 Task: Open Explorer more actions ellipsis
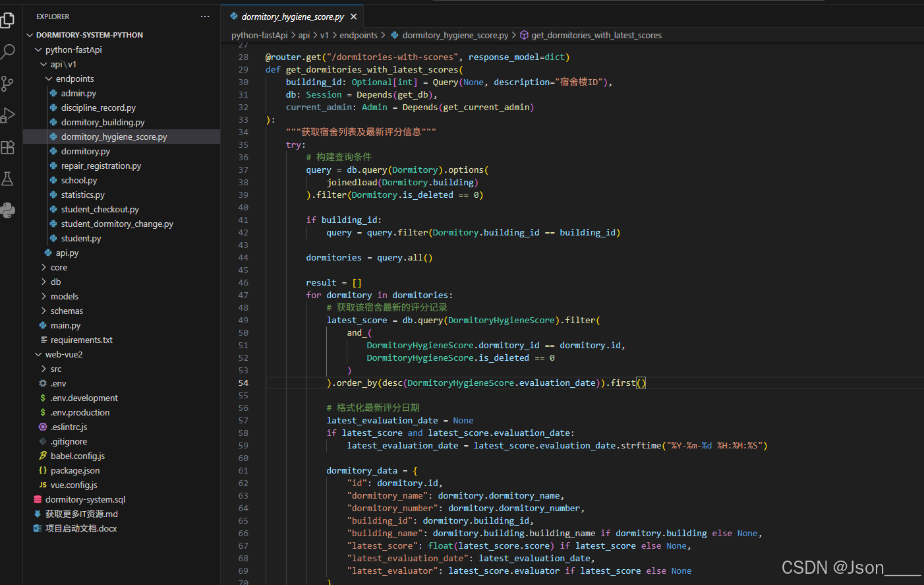click(x=205, y=16)
